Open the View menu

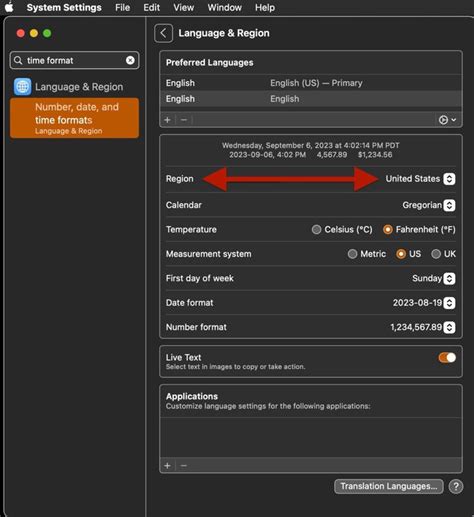pyautogui.click(x=183, y=7)
